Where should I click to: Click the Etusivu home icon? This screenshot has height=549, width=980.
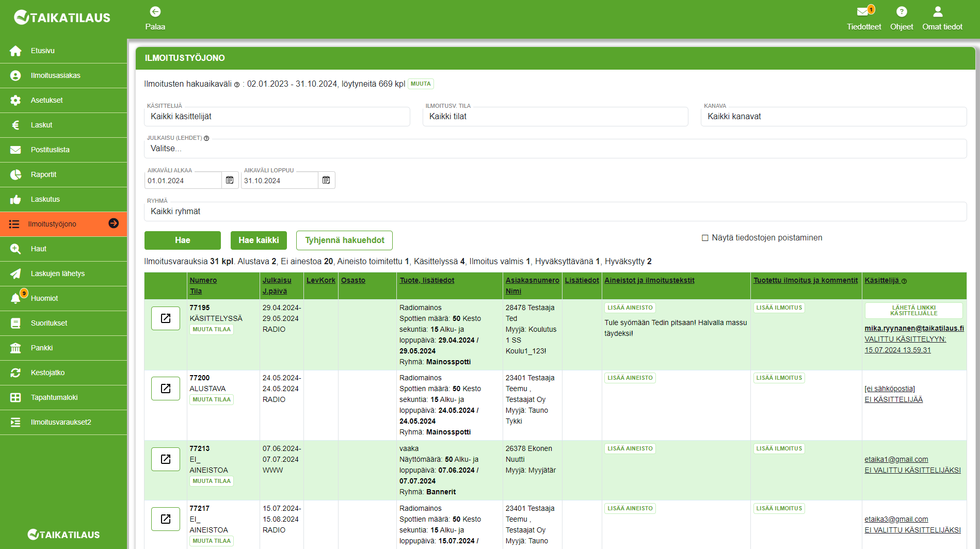[15, 51]
